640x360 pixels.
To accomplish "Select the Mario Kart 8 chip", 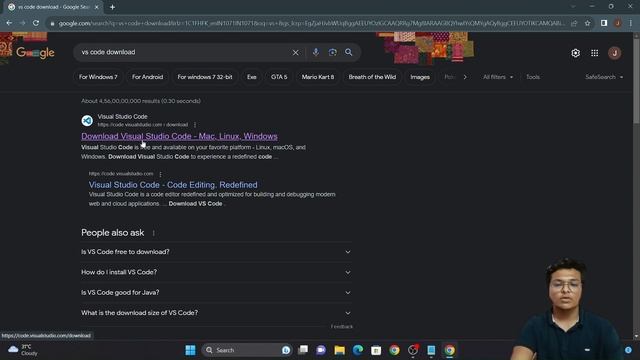I will 318,77.
